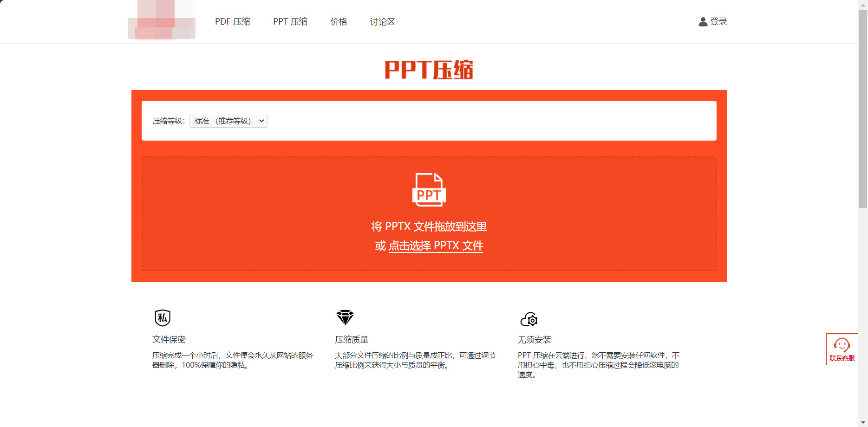Open the PDF 压缩 menu item
This screenshot has height=427, width=868.
(x=233, y=22)
